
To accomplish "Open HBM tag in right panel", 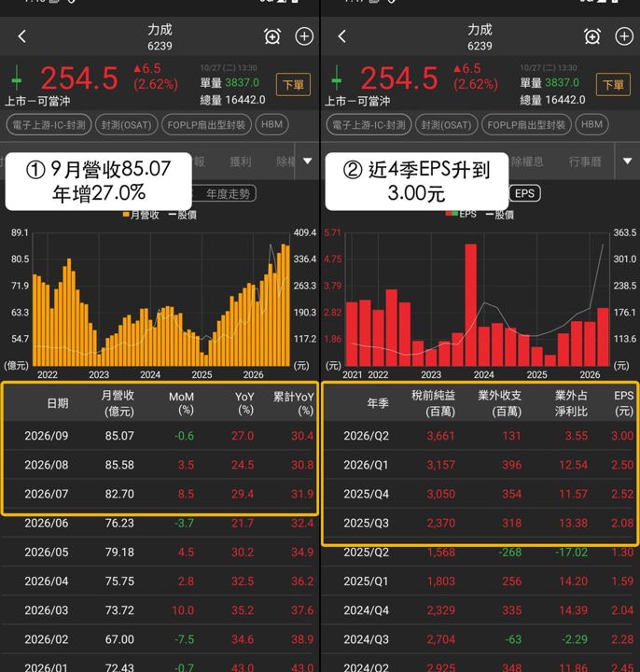I will (592, 125).
